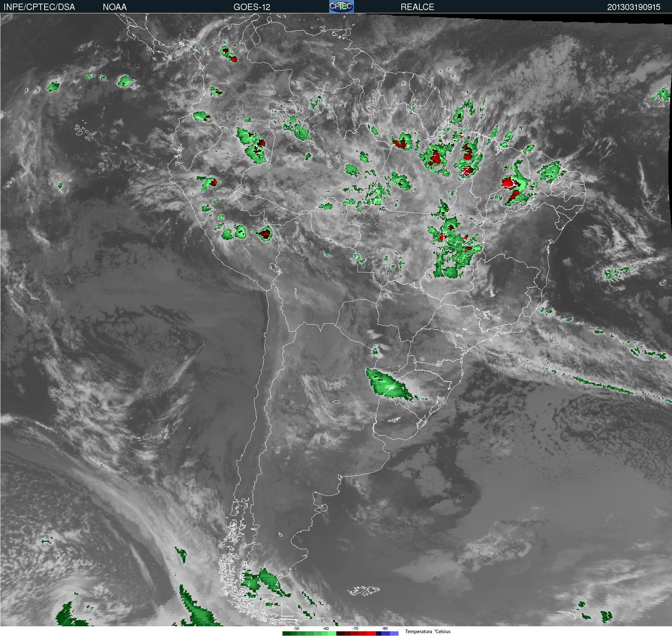
Task: Pick the darkest green legend swatch
Action: click(287, 633)
